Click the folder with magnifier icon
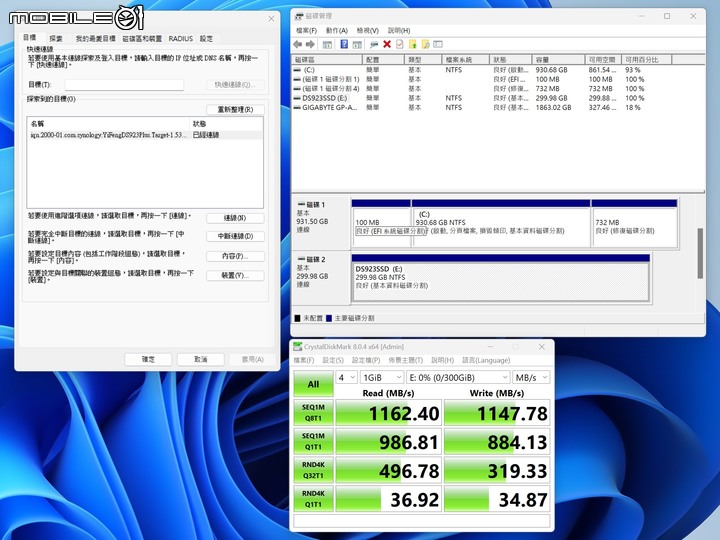Viewport: 720px width, 540px height. tap(425, 45)
